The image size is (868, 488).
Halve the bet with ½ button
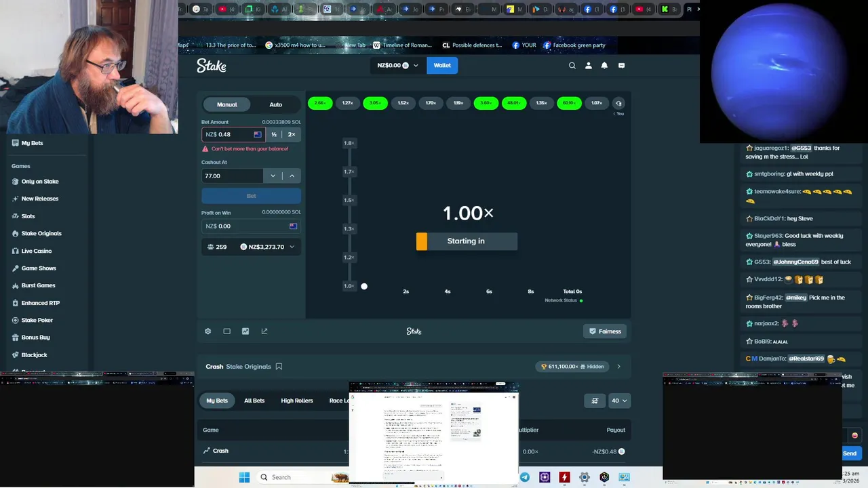pyautogui.click(x=274, y=134)
